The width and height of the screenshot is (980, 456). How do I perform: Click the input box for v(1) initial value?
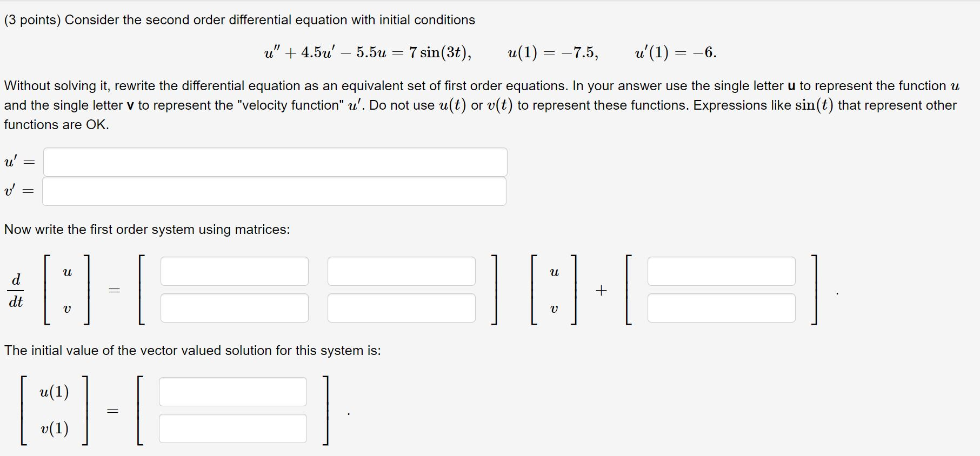(232, 428)
